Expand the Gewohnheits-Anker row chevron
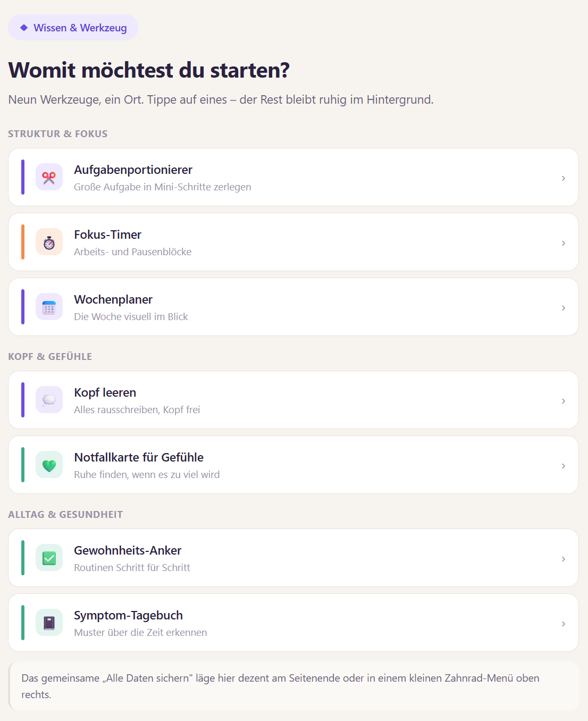The width and height of the screenshot is (588, 721). point(563,559)
